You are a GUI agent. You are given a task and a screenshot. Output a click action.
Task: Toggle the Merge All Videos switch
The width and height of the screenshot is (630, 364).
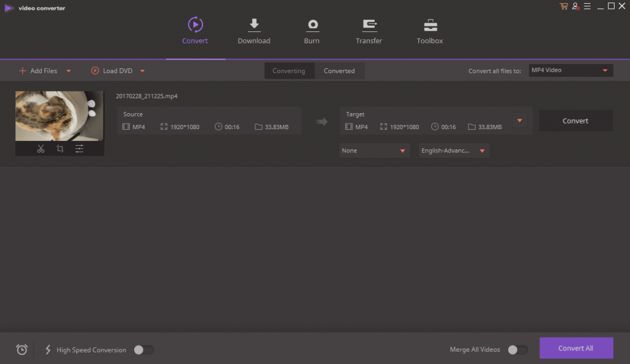pyautogui.click(x=517, y=350)
